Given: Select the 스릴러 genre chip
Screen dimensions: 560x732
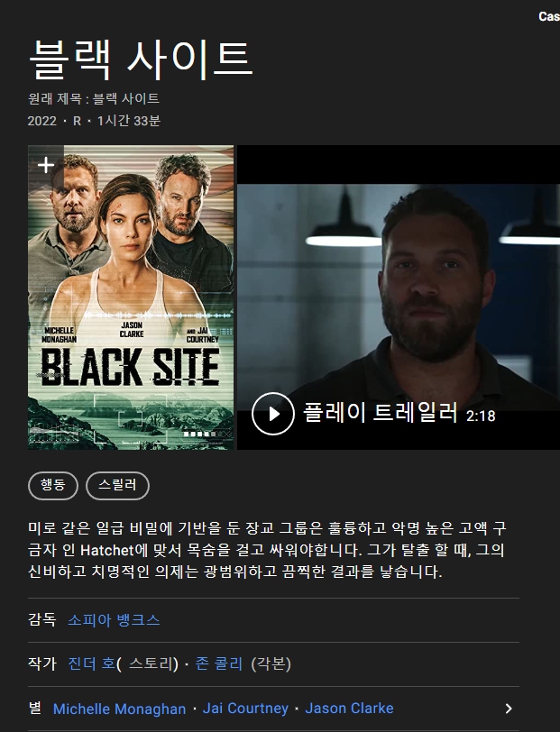Looking at the screenshot, I should 118,486.
